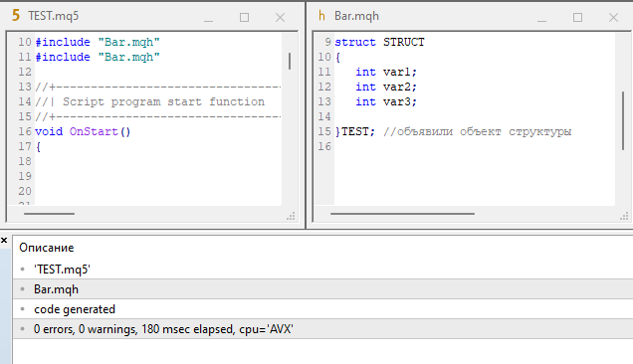The width and height of the screenshot is (633, 364).
Task: Place cursor on line 10 #include "Bar.mqh"
Action: [98, 42]
